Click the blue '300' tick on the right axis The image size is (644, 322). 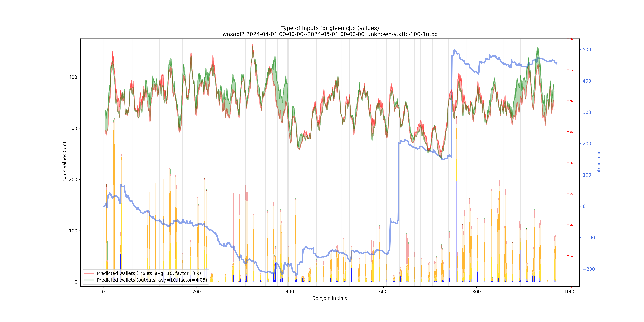coord(587,112)
